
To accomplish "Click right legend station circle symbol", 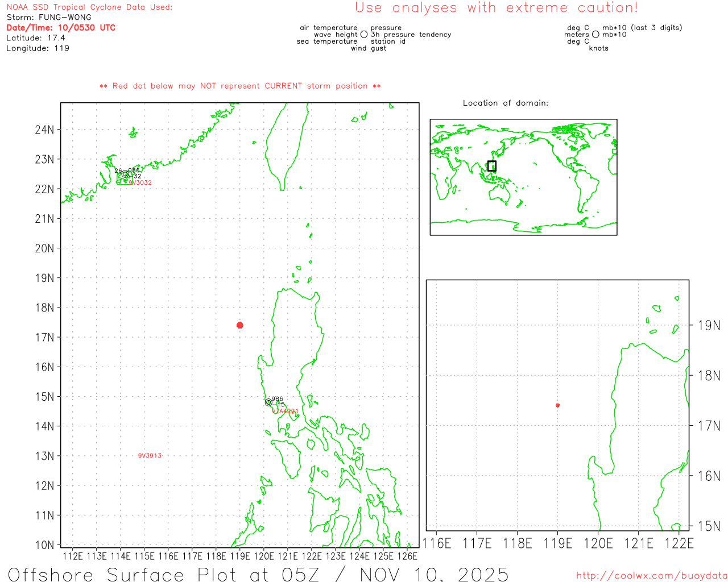I will click(595, 35).
